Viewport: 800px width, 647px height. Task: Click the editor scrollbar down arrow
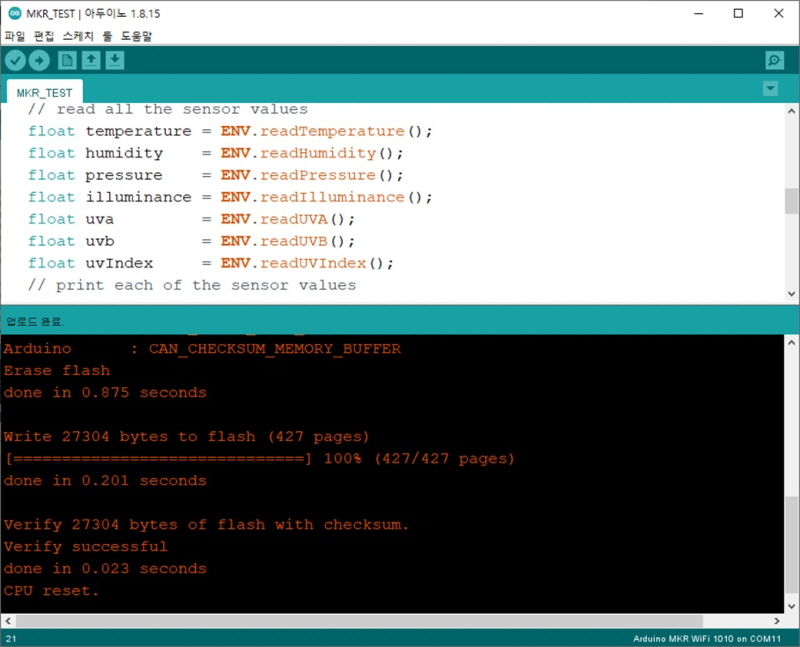791,294
